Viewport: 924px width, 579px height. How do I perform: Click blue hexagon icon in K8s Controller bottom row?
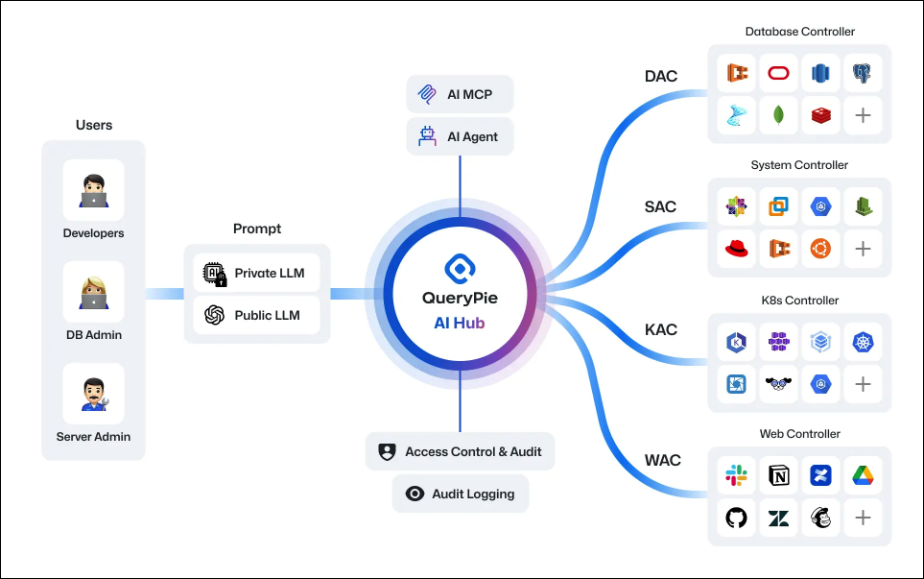(820, 384)
